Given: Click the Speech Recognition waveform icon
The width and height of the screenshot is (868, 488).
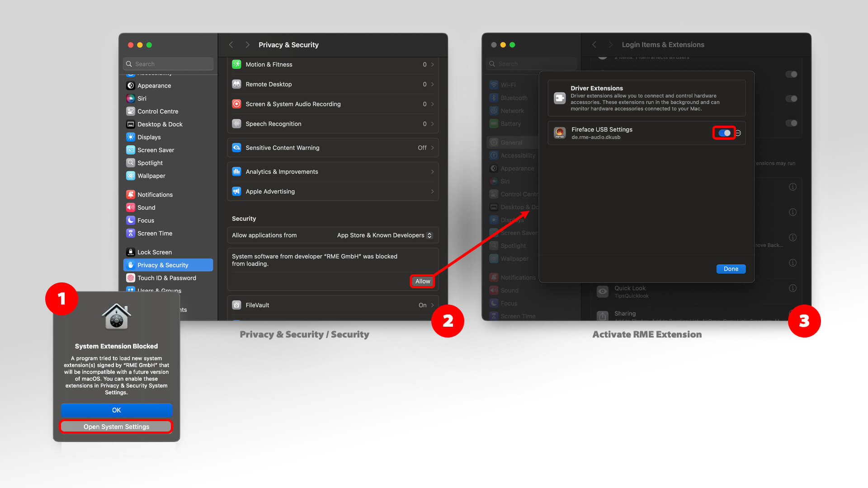Looking at the screenshot, I should [236, 124].
